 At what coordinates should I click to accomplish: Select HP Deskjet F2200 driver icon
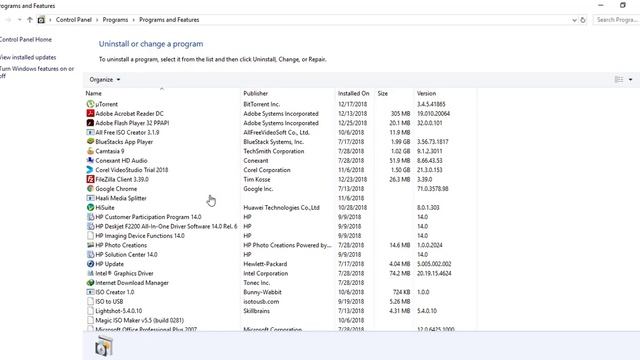(90, 226)
